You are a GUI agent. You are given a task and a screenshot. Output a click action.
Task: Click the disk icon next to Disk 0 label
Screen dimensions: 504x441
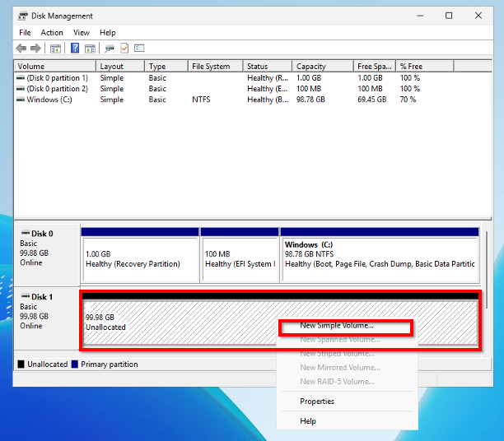click(26, 233)
